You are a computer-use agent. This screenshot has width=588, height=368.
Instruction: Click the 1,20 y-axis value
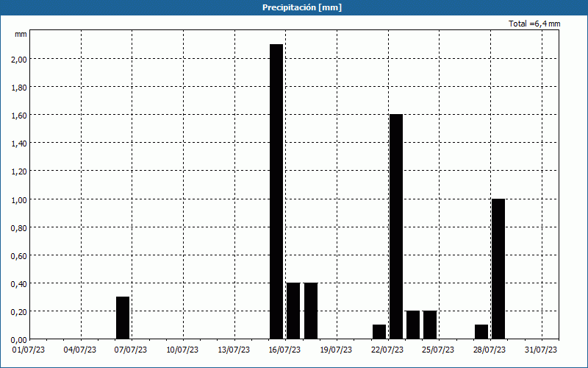pos(19,171)
